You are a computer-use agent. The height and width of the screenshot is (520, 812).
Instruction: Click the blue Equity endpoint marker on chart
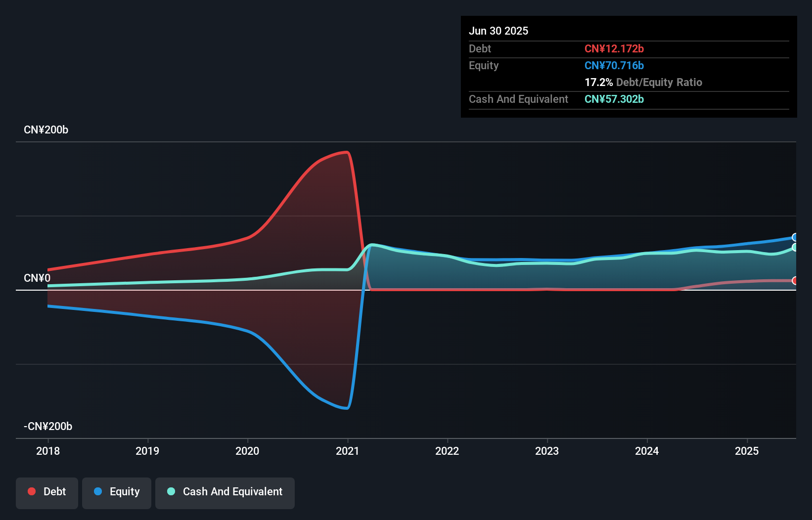(795, 237)
